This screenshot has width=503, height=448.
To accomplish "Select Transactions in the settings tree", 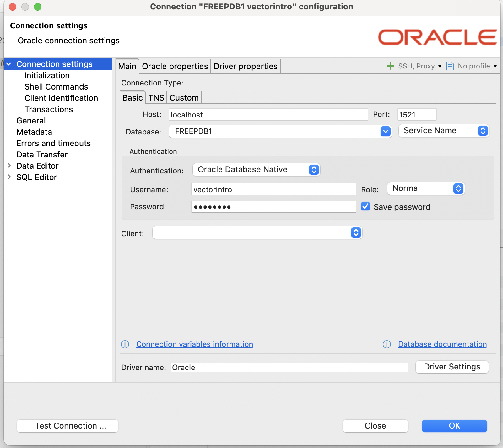I will (x=49, y=109).
